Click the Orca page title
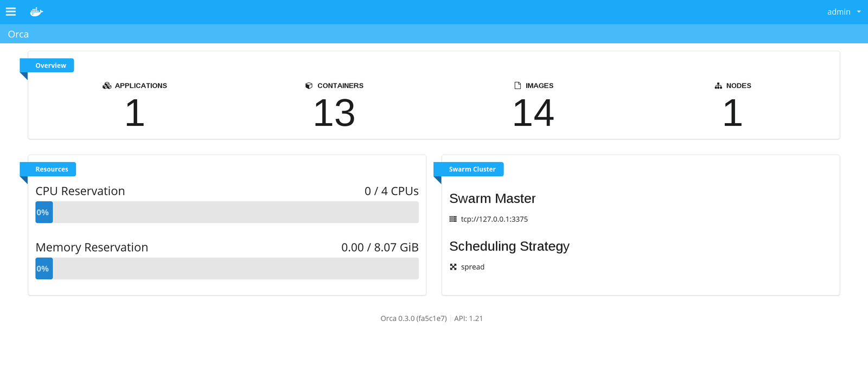The height and width of the screenshot is (365, 868). 18,34
